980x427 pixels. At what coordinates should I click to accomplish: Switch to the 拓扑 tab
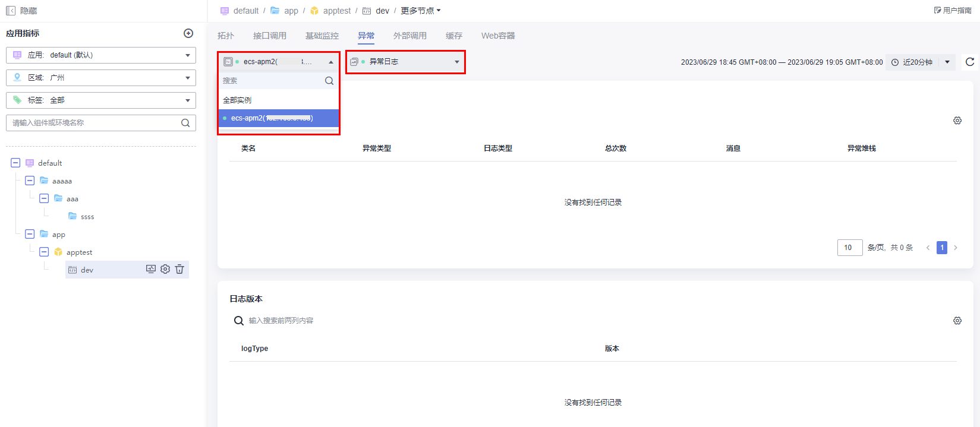[x=226, y=36]
